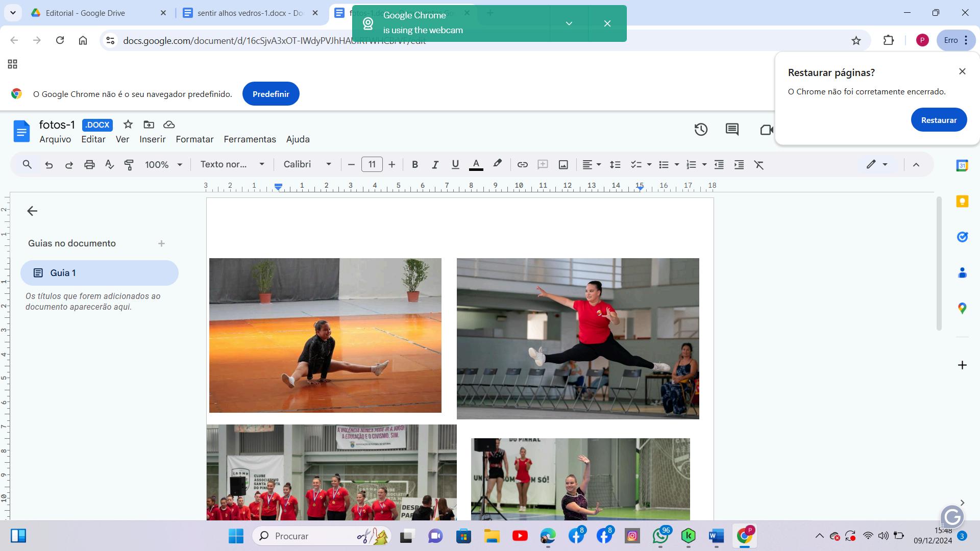Click the clear formatting icon
Screen dimensions: 980x551
[759, 165]
